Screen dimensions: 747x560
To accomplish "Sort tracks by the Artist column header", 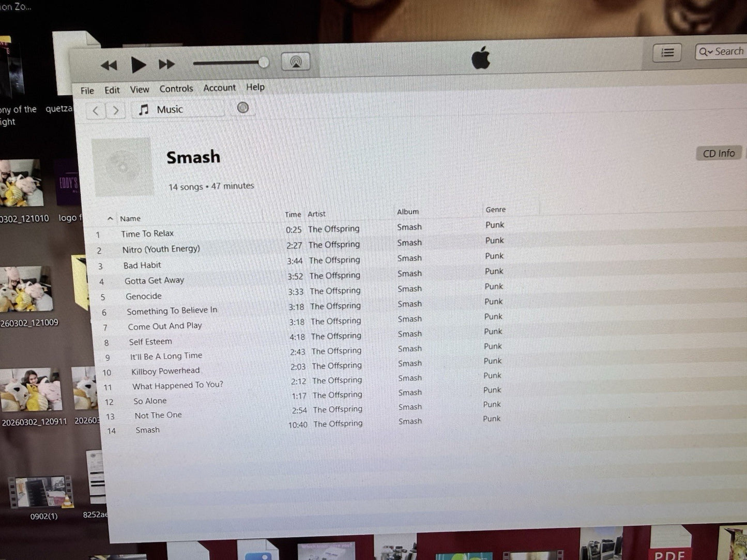I will 316,214.
